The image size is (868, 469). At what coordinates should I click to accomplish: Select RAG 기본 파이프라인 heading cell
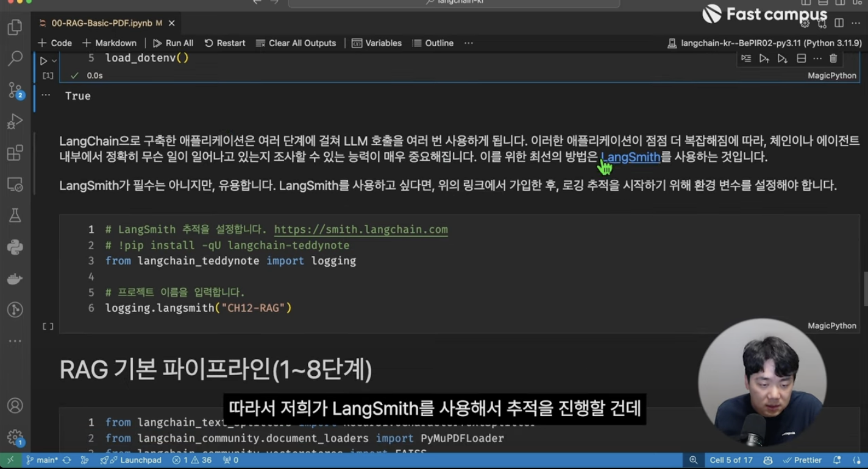216,370
